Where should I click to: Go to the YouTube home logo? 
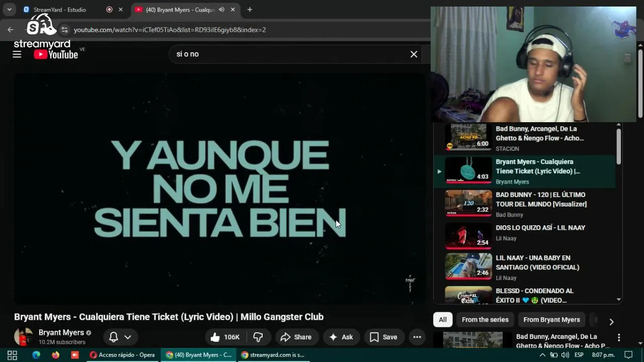[x=56, y=54]
